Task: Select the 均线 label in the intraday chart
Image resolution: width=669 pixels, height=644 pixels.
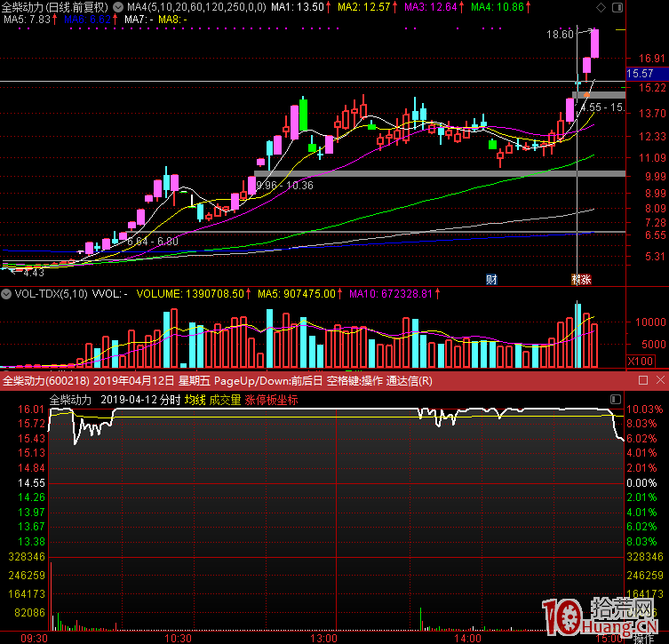Action: pos(195,400)
